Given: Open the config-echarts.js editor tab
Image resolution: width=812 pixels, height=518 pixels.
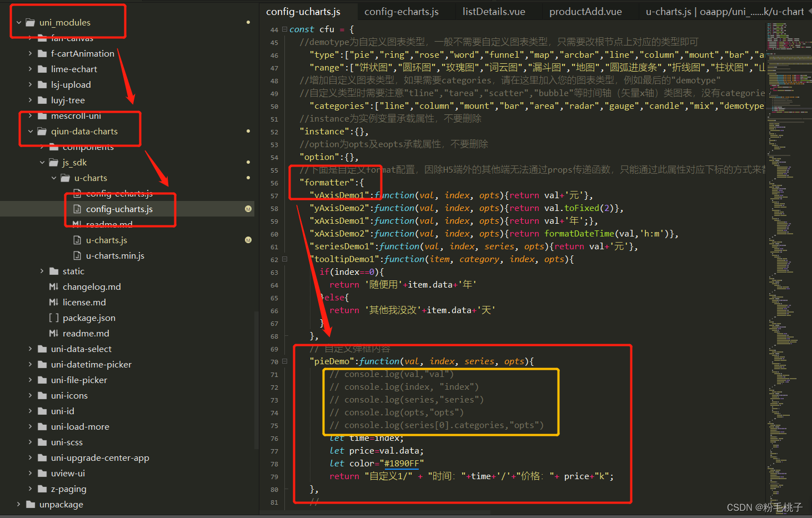Looking at the screenshot, I should pos(402,12).
